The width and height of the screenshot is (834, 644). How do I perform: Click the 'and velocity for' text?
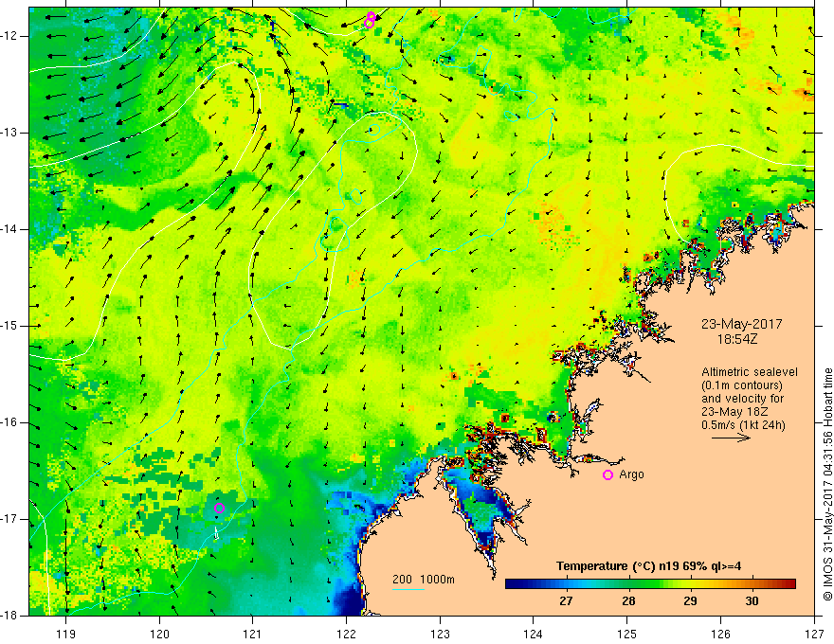click(x=742, y=399)
